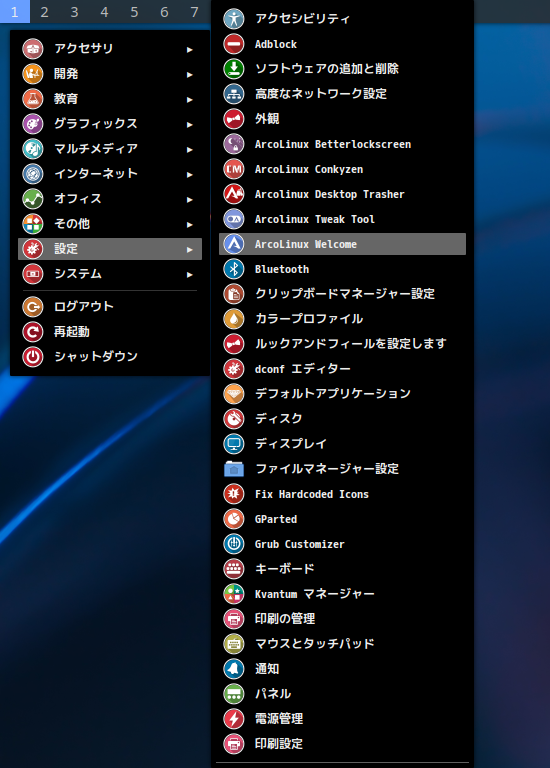The image size is (550, 768).
Task: Switch to workspace 7
Action: pos(194,11)
